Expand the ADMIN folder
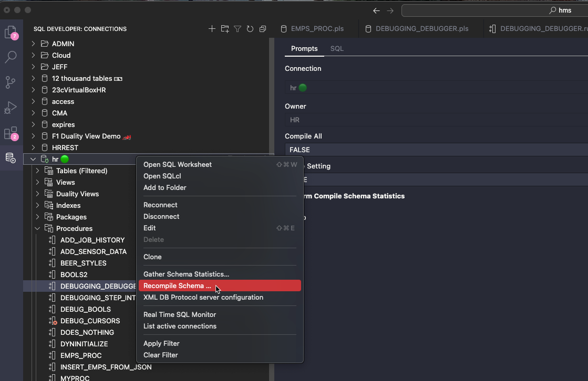The height and width of the screenshot is (381, 588). point(33,44)
